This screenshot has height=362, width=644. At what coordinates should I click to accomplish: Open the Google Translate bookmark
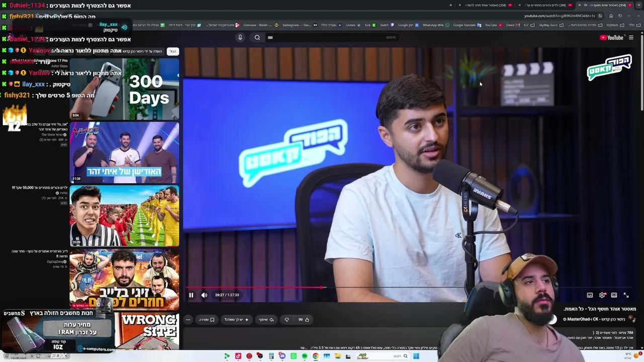(467, 25)
